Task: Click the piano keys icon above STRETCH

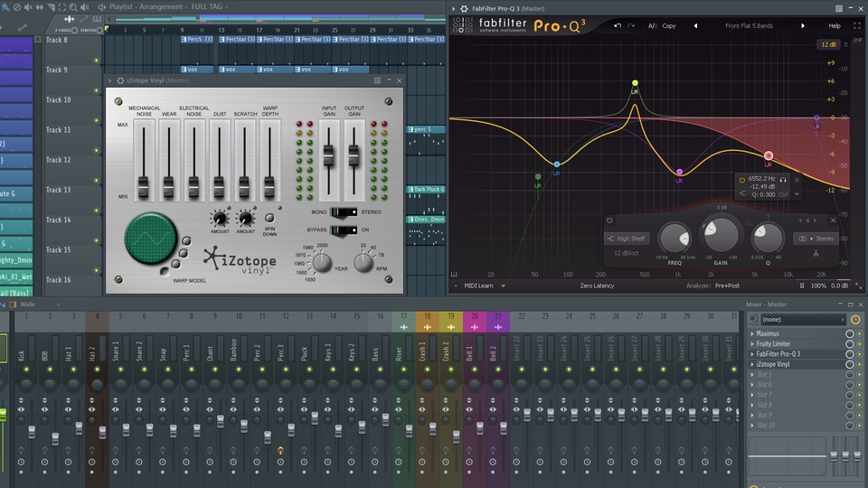Action: [97, 19]
